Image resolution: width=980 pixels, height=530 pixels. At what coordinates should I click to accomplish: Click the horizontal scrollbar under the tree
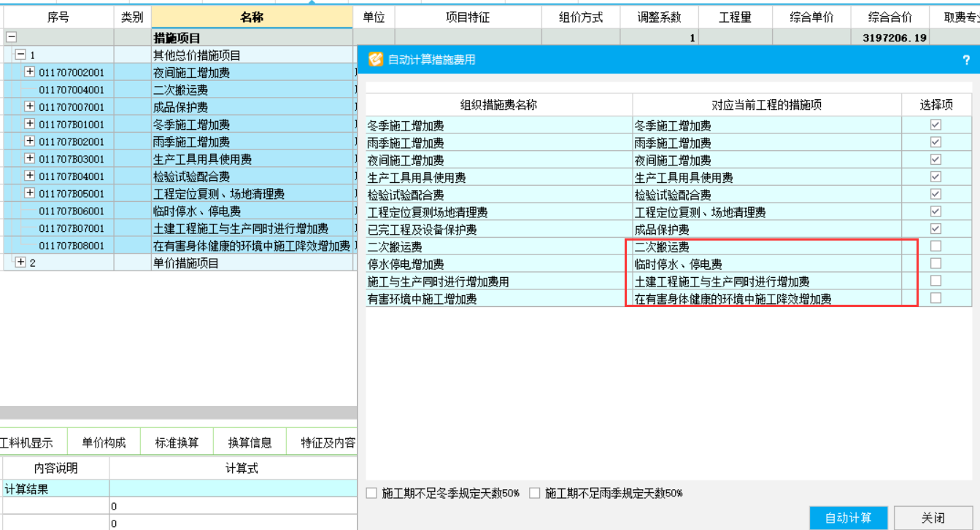coord(178,413)
